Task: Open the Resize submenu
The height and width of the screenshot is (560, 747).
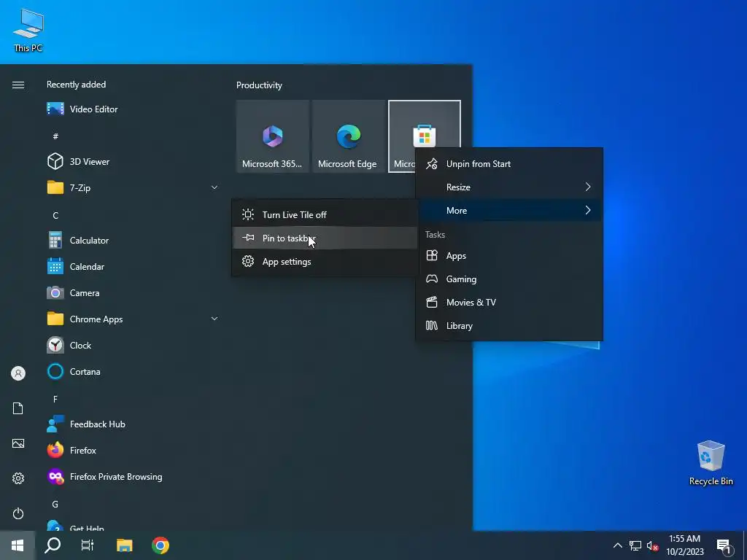Action: click(509, 187)
